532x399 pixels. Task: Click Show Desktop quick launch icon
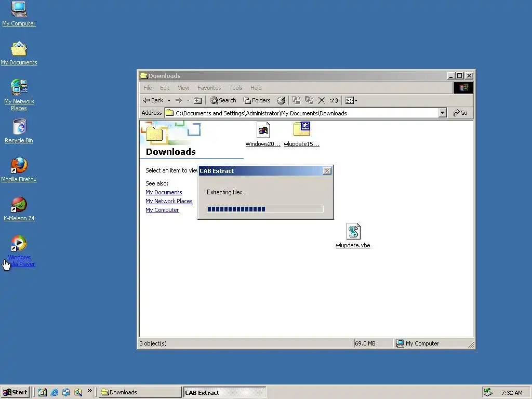tap(43, 392)
